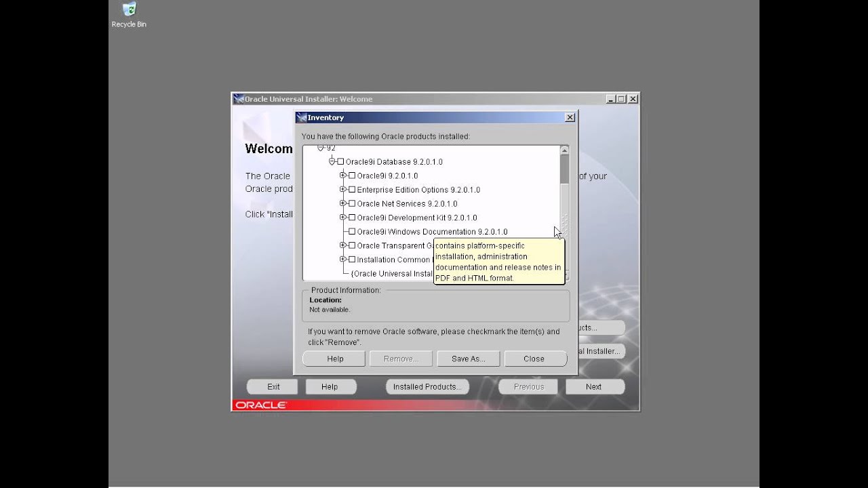Check the Enterprise Edition Options checkbox

(x=352, y=190)
